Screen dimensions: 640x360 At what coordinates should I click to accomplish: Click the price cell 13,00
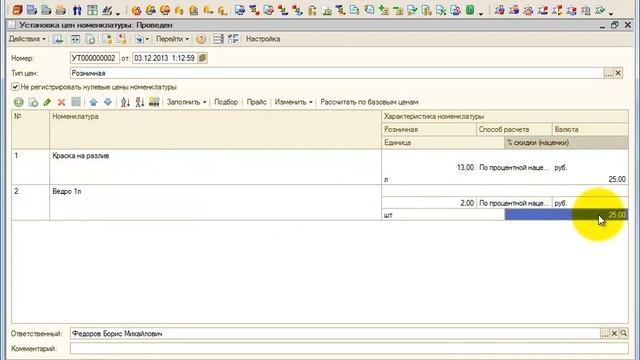pos(429,167)
